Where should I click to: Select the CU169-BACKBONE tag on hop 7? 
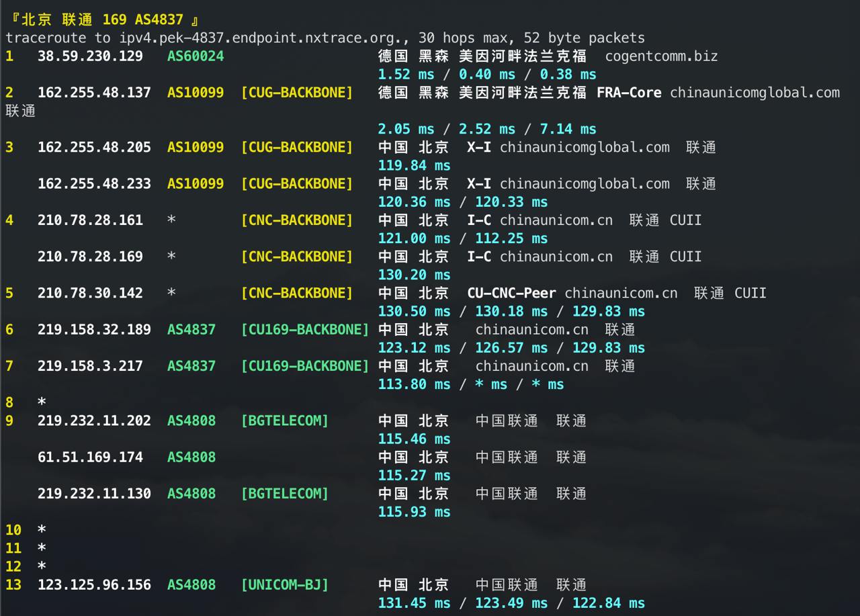click(x=304, y=365)
